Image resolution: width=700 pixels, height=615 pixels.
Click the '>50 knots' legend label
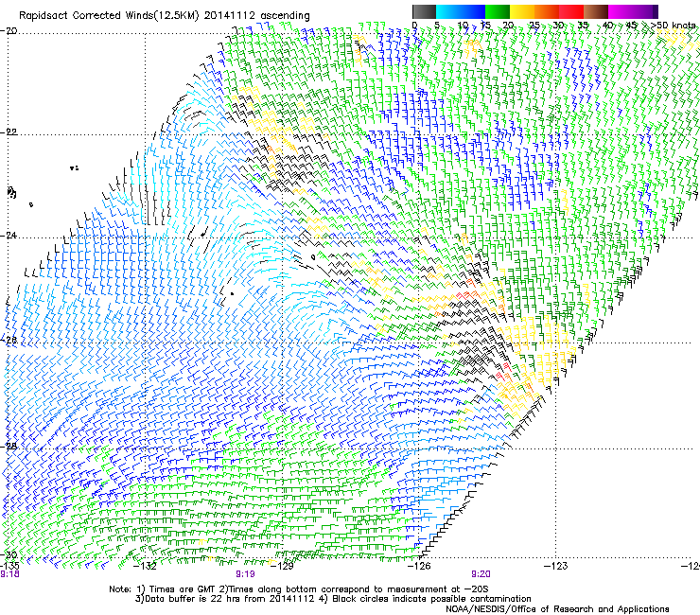point(673,26)
